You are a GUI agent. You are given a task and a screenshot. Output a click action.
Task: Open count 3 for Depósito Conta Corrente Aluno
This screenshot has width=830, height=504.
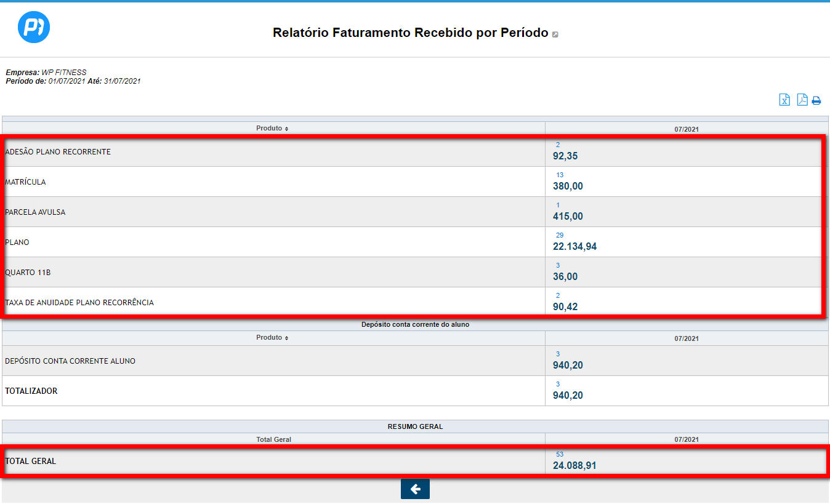[x=558, y=354]
